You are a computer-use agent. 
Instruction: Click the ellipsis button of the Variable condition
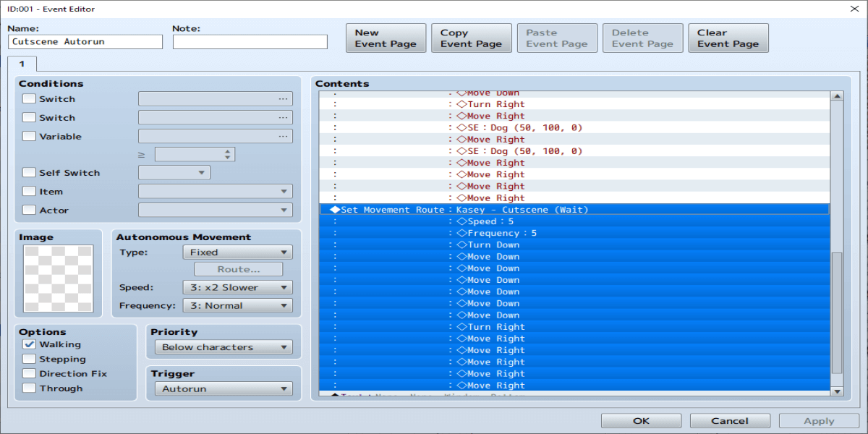coord(282,136)
